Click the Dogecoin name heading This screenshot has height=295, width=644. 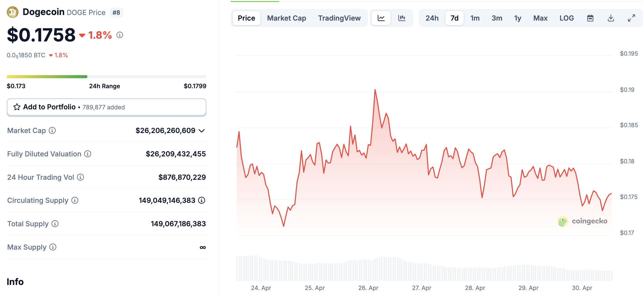pos(43,12)
